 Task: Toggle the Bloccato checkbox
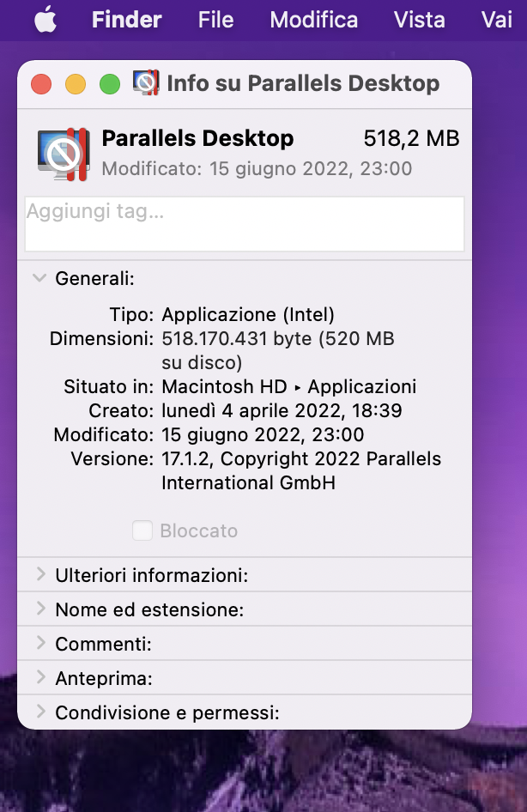click(142, 530)
